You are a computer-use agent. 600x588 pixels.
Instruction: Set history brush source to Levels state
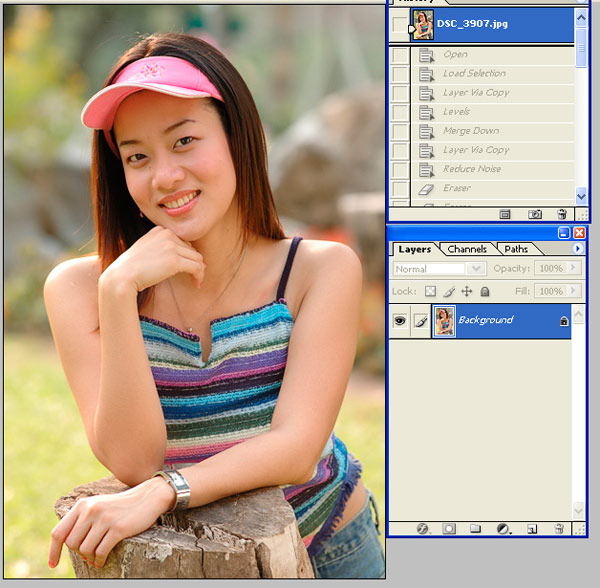click(400, 112)
